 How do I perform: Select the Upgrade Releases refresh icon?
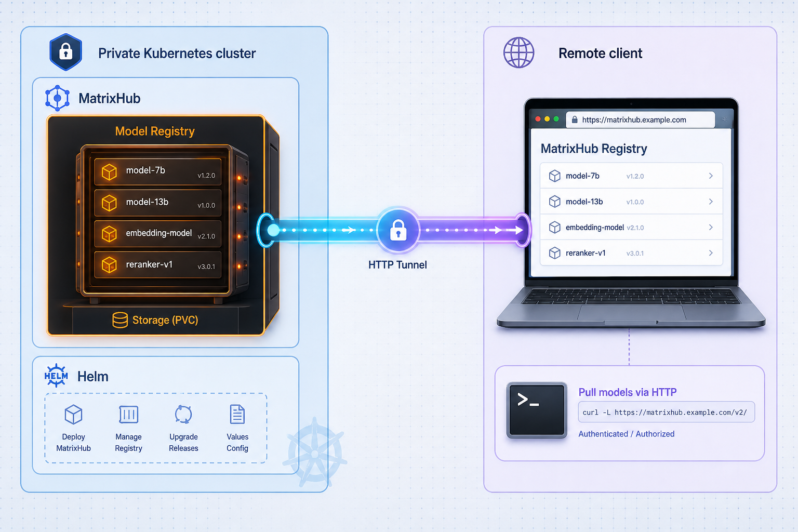tap(183, 415)
